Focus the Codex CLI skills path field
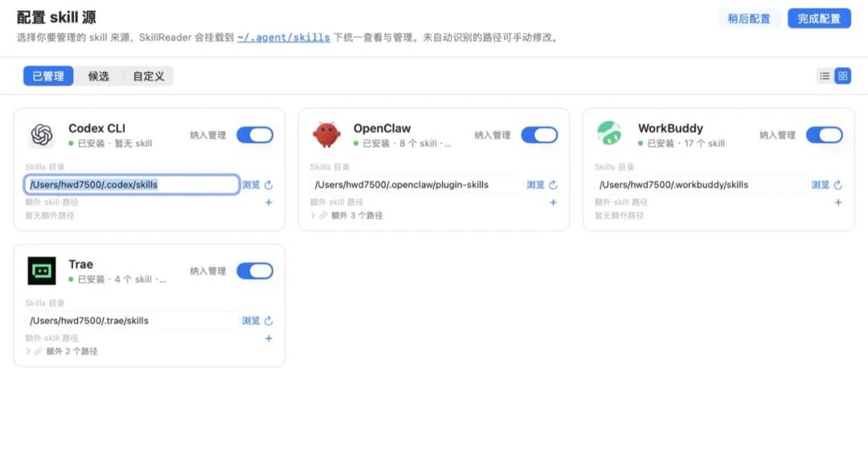The image size is (868, 450). (132, 185)
